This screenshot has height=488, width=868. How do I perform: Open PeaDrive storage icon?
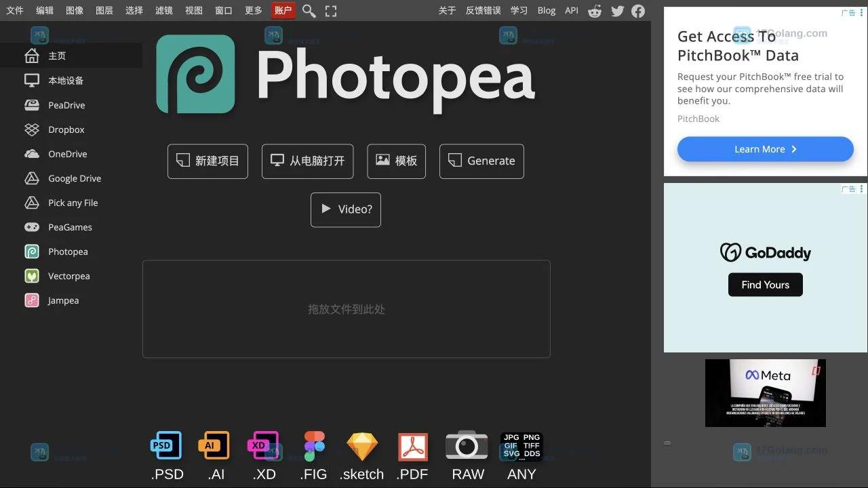tap(32, 105)
